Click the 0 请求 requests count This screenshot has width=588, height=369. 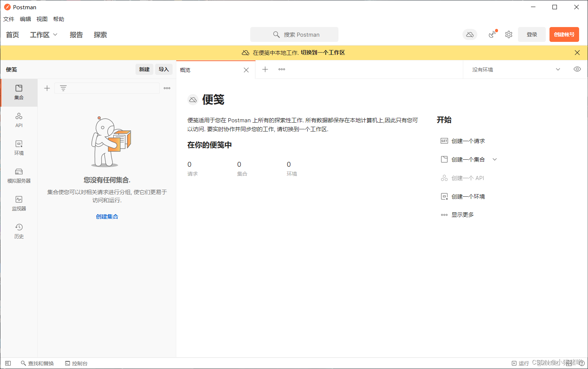(193, 169)
